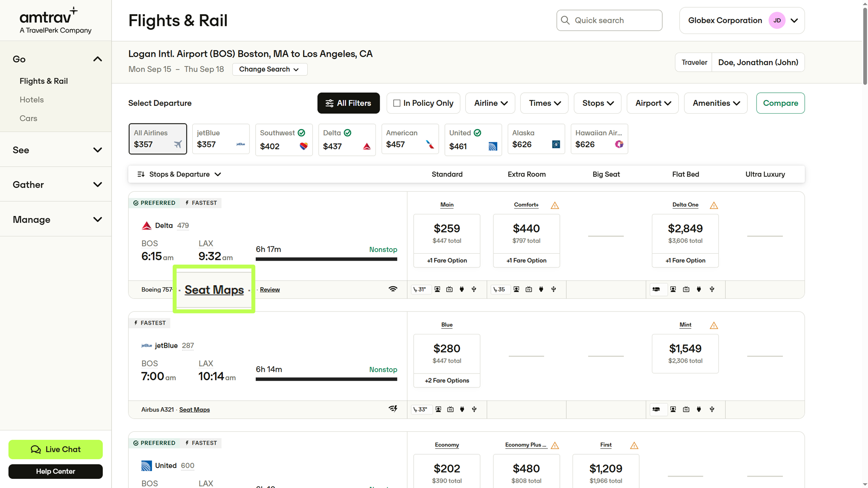868x488 pixels.
Task: Open the Globex Corporation account menu
Action: tap(742, 20)
